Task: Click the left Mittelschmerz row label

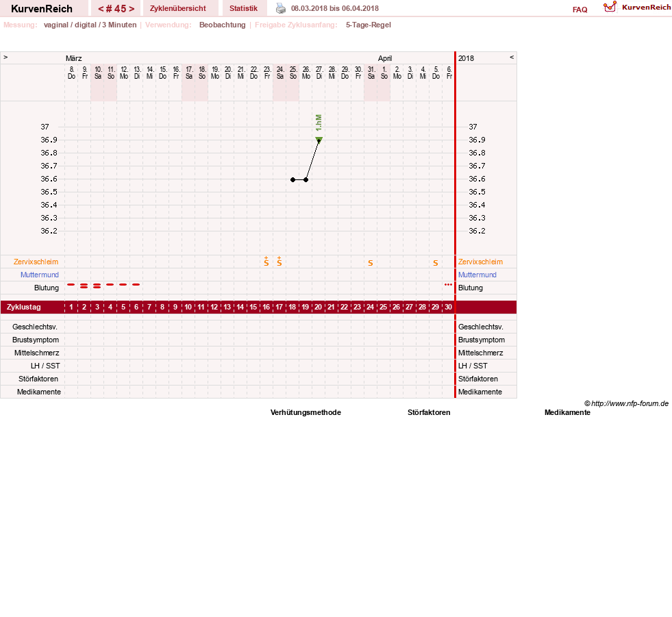Action: (x=37, y=353)
